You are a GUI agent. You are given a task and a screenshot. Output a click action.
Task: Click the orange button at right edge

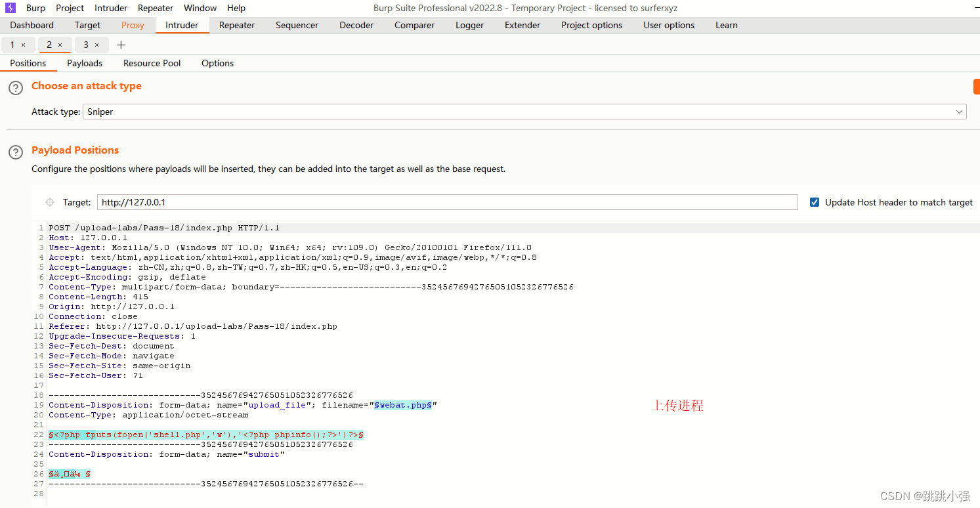(977, 87)
